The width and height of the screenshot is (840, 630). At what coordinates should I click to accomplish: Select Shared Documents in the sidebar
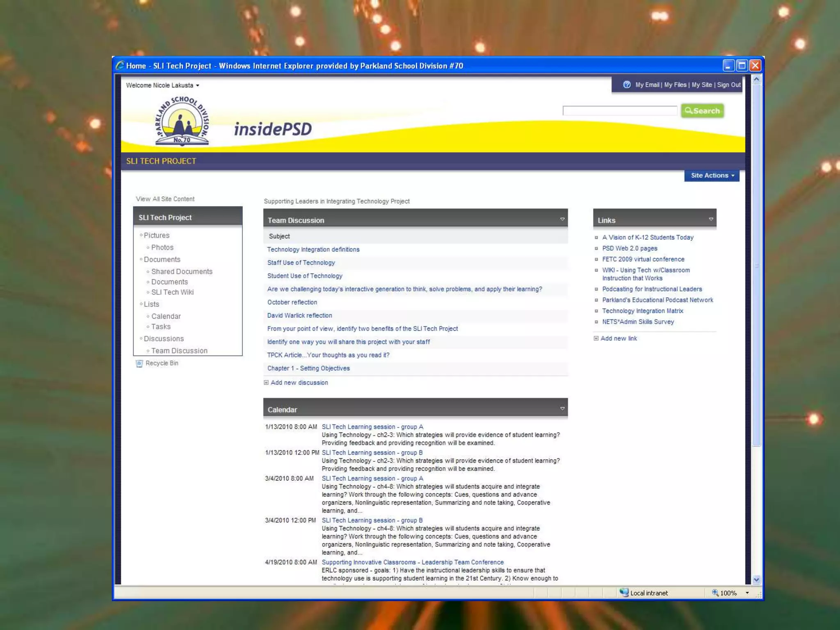coord(182,272)
